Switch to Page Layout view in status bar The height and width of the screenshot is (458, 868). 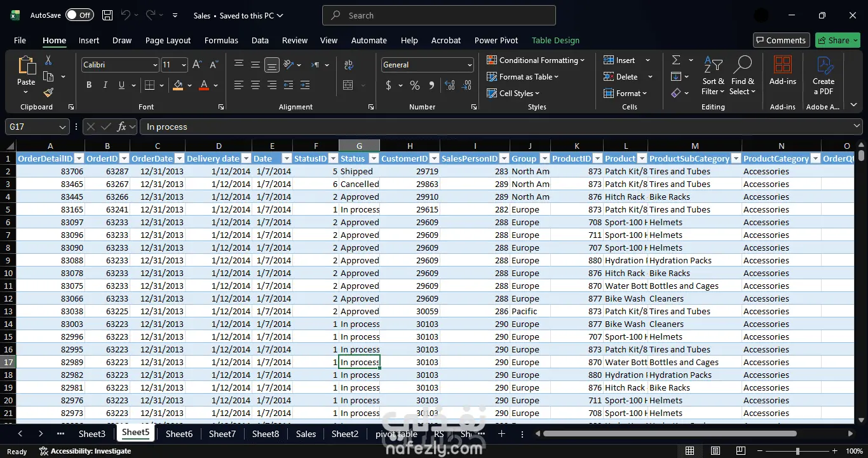coord(715,451)
